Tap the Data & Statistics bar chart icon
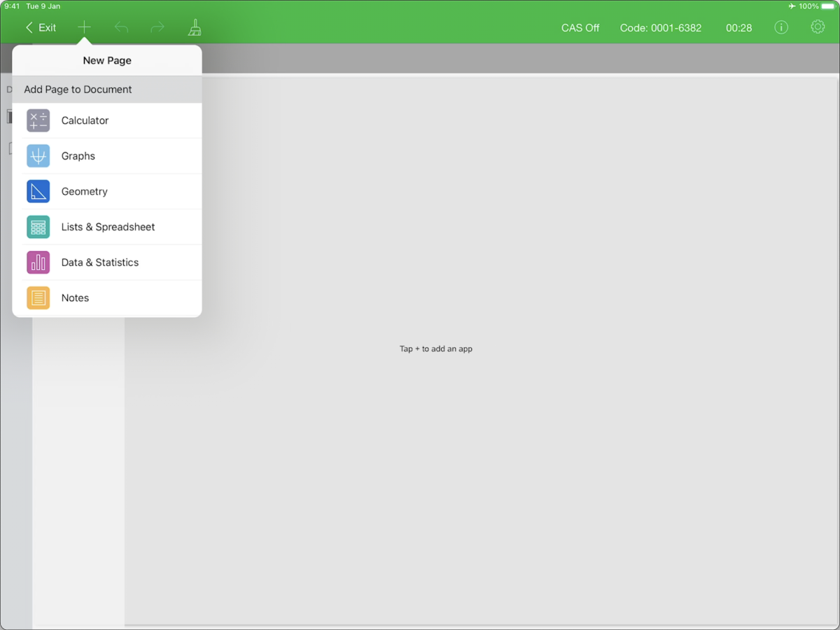Screen dimensions: 840x630 point(38,262)
